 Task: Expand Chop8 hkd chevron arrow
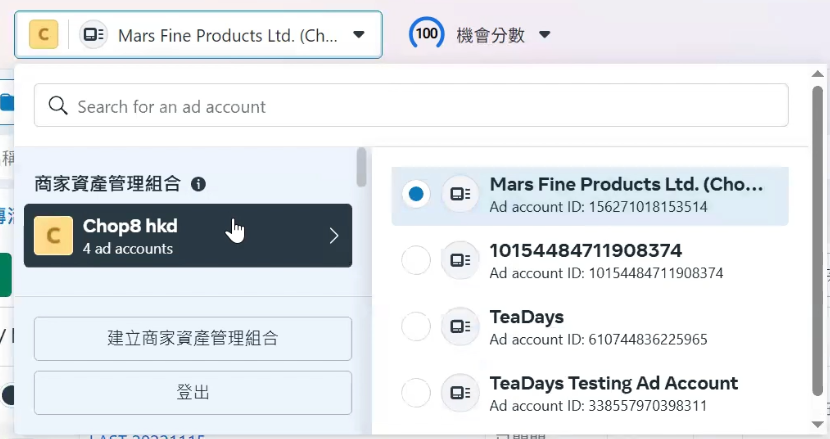click(x=334, y=236)
